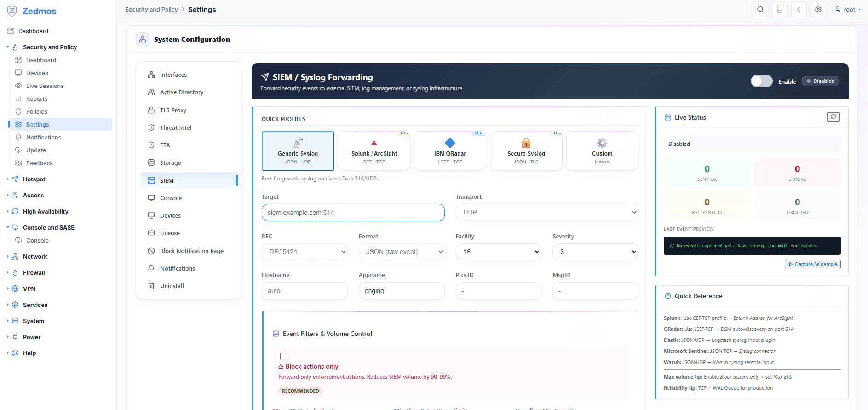Open Settings under Security and Policy
This screenshot has width=868, height=410.
pos(61,124)
